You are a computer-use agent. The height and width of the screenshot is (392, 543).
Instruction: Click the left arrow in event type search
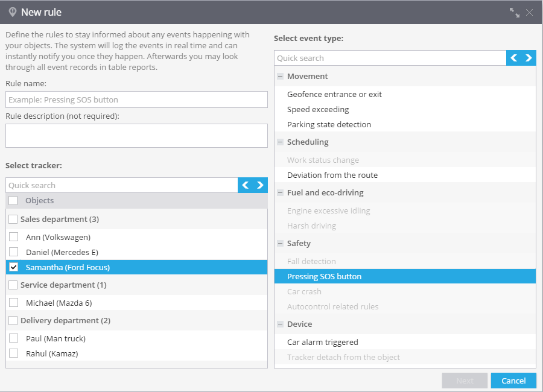[514, 58]
